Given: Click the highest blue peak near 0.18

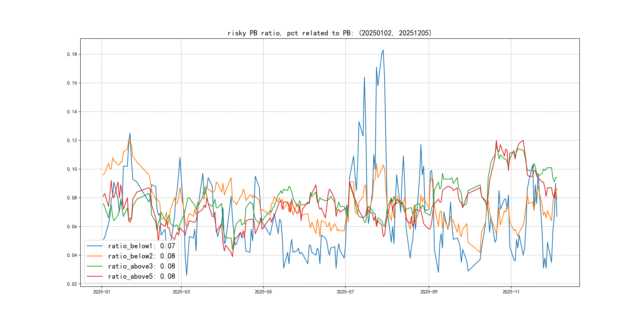Looking at the screenshot, I should pyautogui.click(x=383, y=50).
